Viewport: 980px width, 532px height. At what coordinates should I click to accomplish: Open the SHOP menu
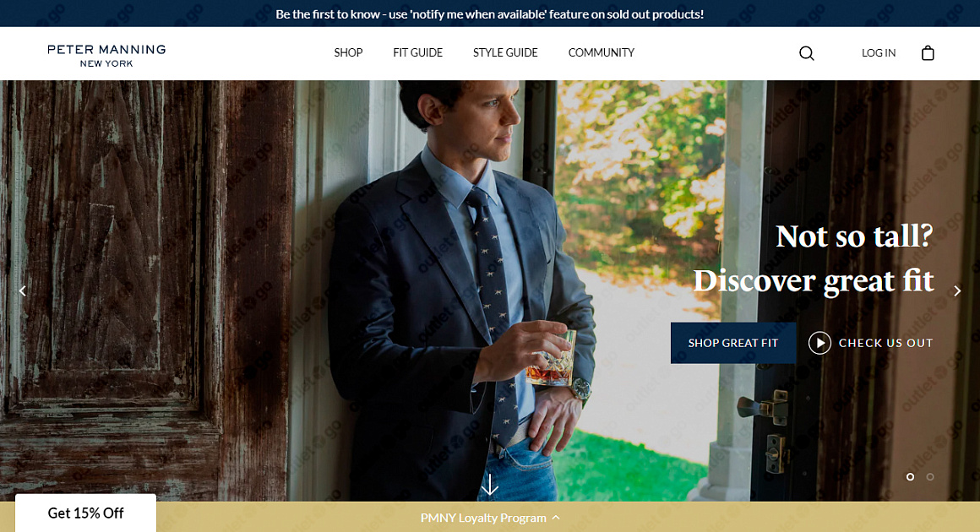[x=348, y=53]
